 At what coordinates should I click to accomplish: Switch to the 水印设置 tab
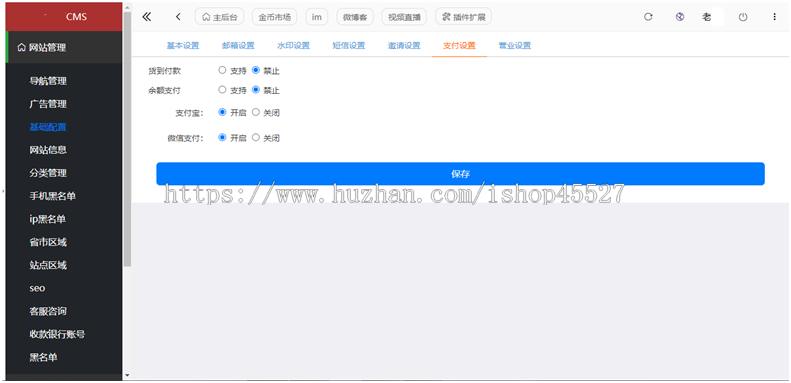tap(293, 45)
